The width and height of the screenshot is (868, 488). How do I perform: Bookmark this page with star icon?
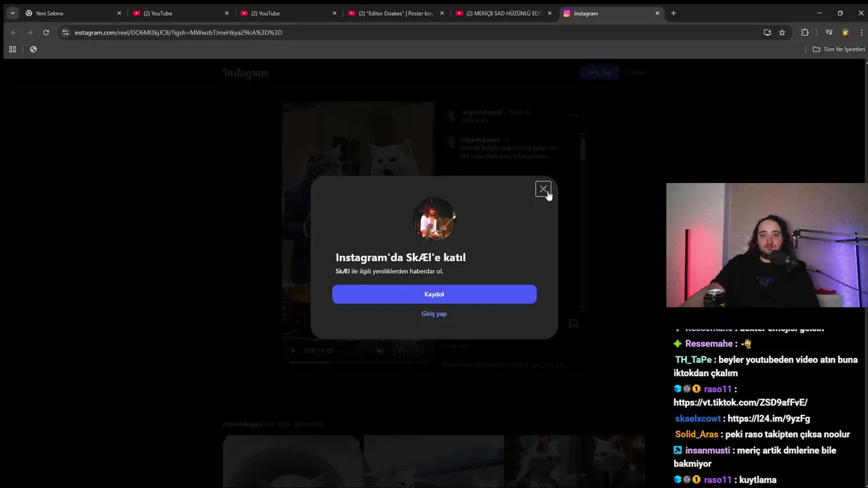(x=782, y=33)
